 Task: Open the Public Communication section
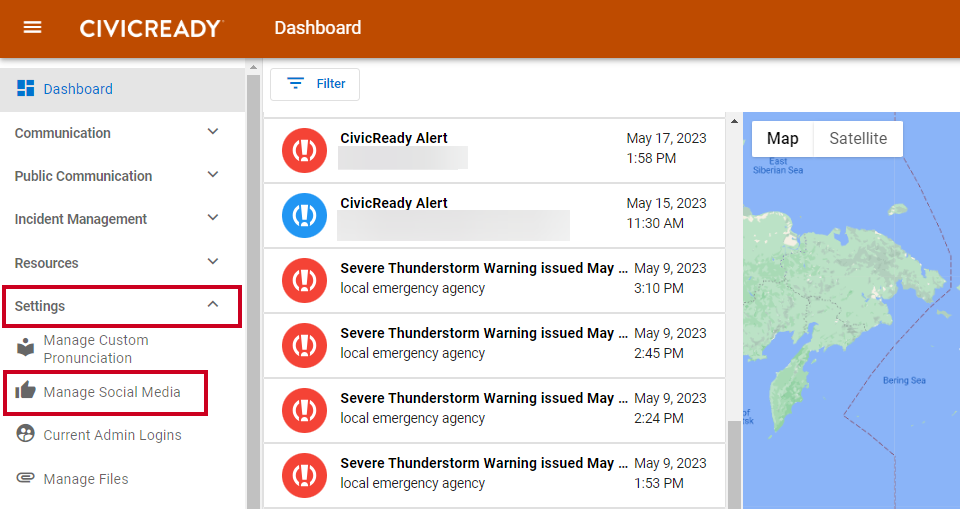pyautogui.click(x=122, y=176)
